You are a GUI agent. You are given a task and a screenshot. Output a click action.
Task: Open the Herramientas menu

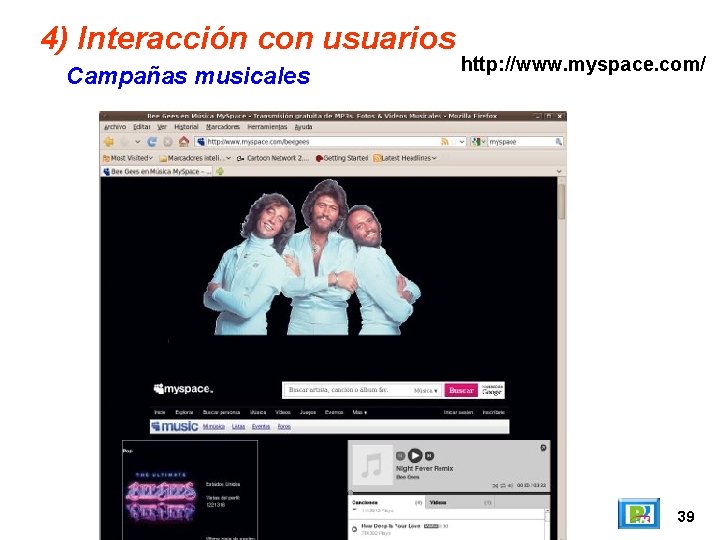click(267, 127)
